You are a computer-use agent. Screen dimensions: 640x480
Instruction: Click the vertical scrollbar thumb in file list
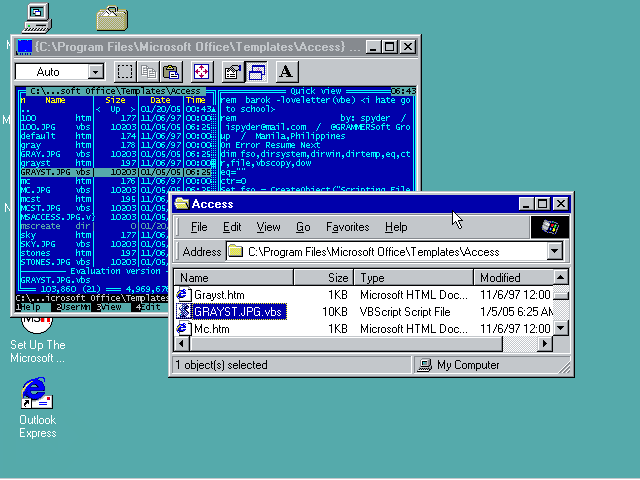pos(561,294)
